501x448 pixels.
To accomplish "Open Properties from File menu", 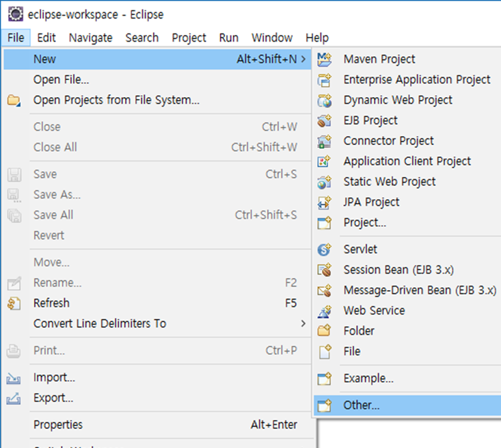I will [x=157, y=425].
